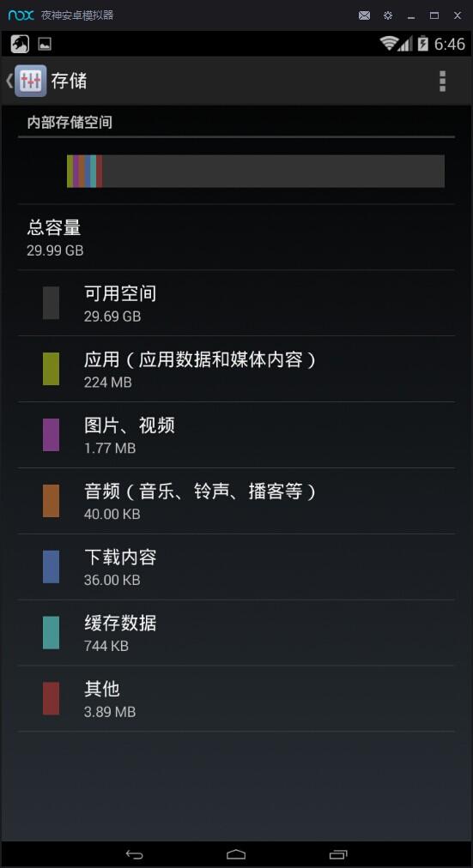Tap 缓存数据 to clear cached data
This screenshot has height=868, width=473.
(237, 633)
